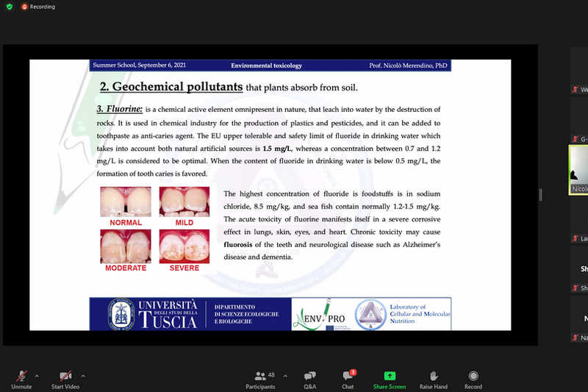Image resolution: width=588 pixels, height=392 pixels.
Task: Click the SEVERE fluorosis teeth image
Action: tap(184, 246)
